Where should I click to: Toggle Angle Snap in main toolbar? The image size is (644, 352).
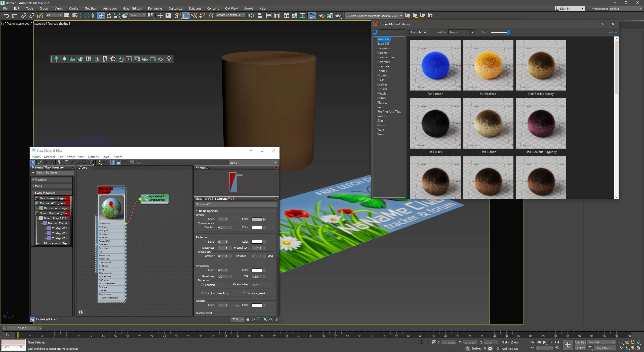click(x=186, y=16)
